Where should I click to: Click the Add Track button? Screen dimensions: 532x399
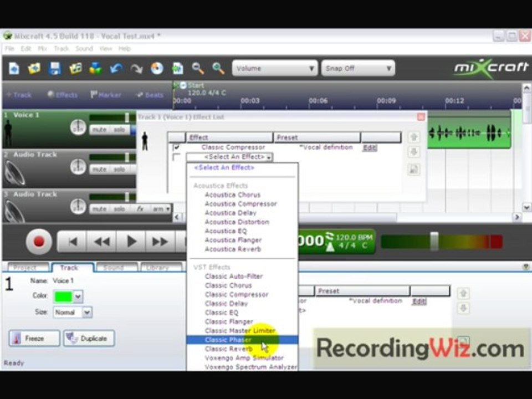click(x=19, y=95)
